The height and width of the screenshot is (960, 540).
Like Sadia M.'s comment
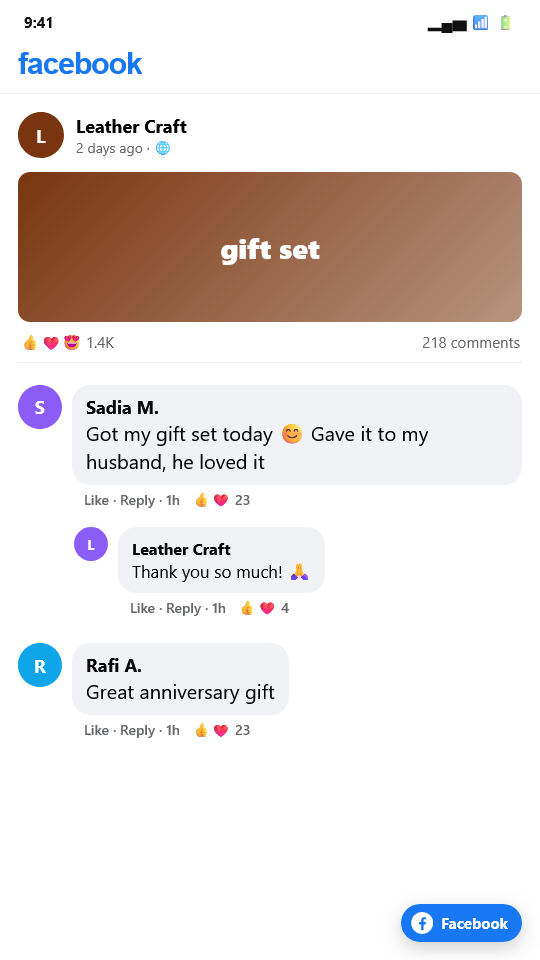[96, 500]
